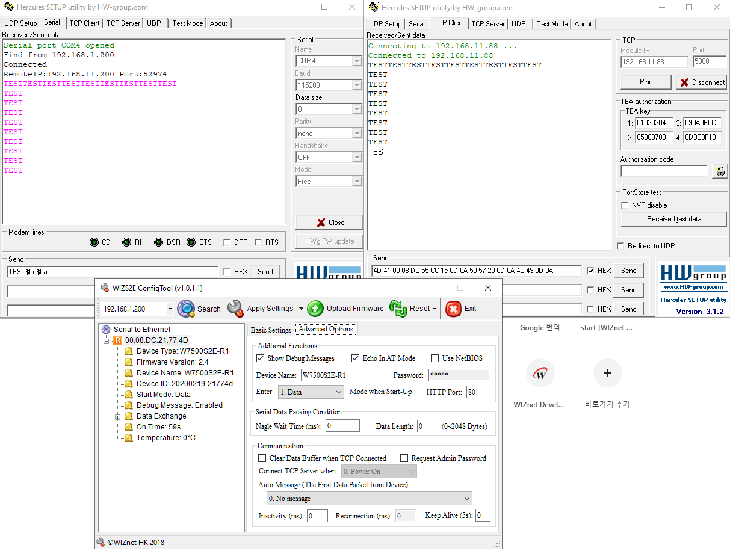Enable the Use NetBIOS checkbox

[x=435, y=358]
